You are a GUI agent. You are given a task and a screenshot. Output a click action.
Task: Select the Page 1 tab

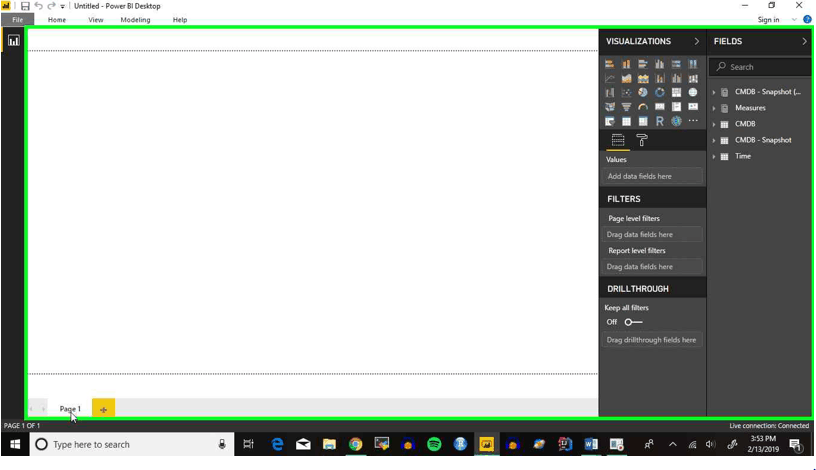click(x=70, y=409)
